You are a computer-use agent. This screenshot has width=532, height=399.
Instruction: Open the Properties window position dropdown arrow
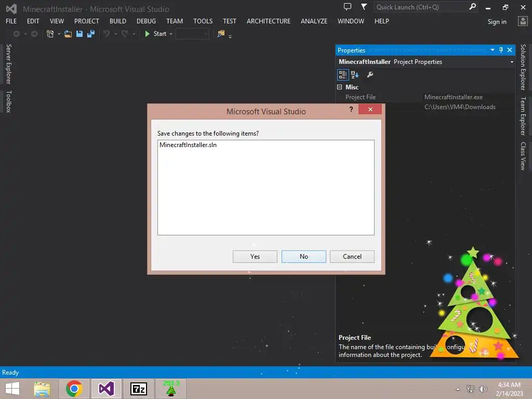coord(493,50)
